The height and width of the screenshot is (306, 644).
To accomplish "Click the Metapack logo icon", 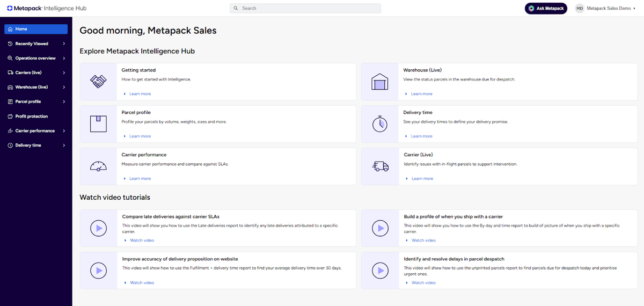I will coord(10,8).
